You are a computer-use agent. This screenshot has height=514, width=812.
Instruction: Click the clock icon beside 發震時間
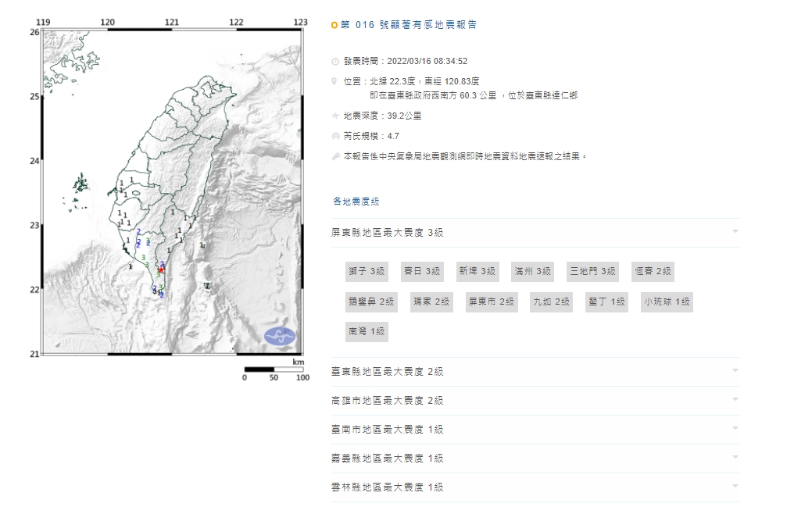(x=335, y=61)
